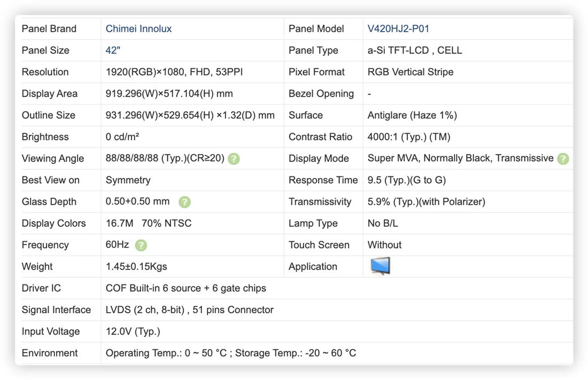Click the 'Resolution' label
The image size is (588, 380).
[45, 72]
